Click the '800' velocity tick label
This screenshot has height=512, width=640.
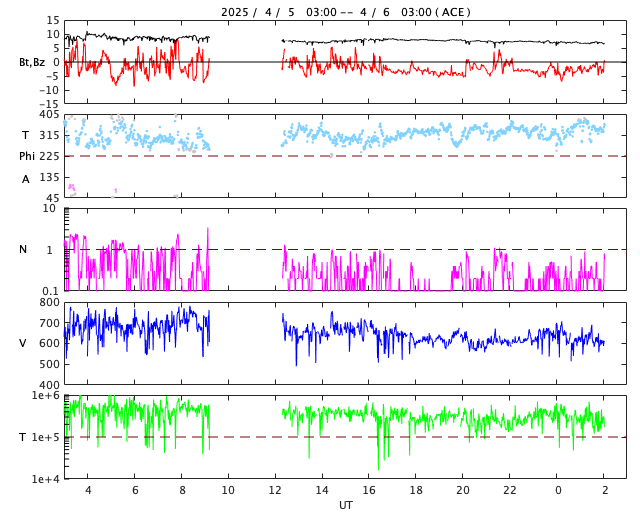pos(50,303)
